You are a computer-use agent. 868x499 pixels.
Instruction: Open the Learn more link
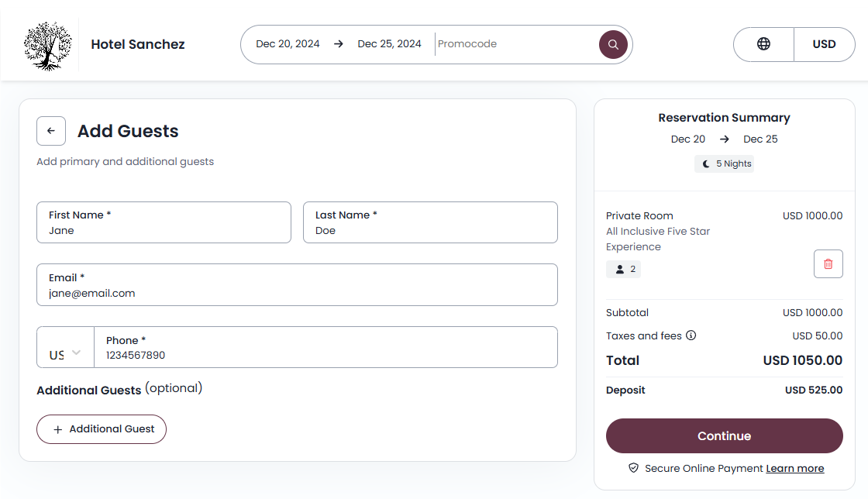pos(794,468)
